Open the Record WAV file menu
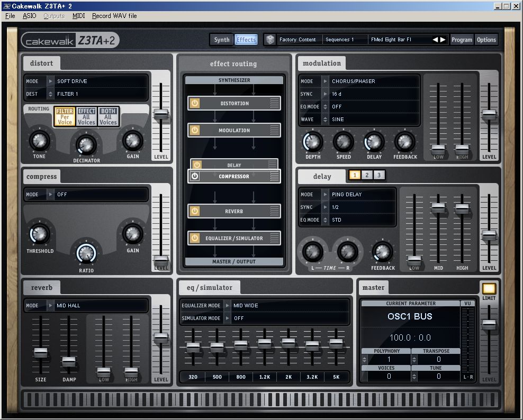 114,16
